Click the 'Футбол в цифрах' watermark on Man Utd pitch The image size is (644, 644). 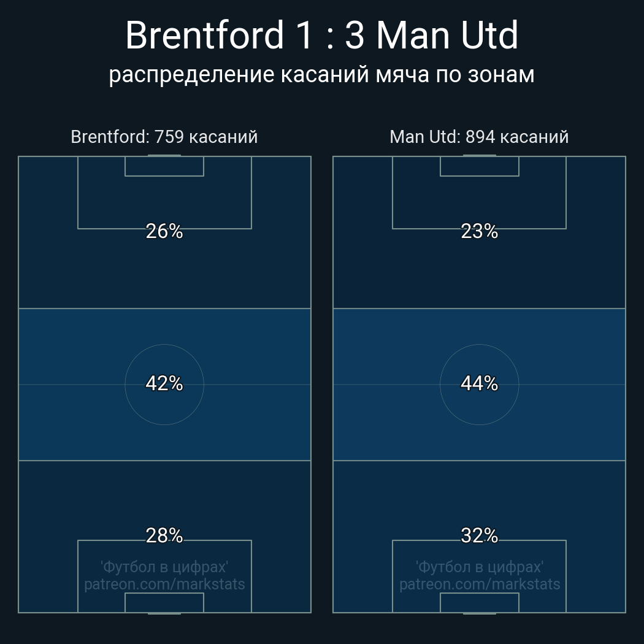(x=480, y=567)
